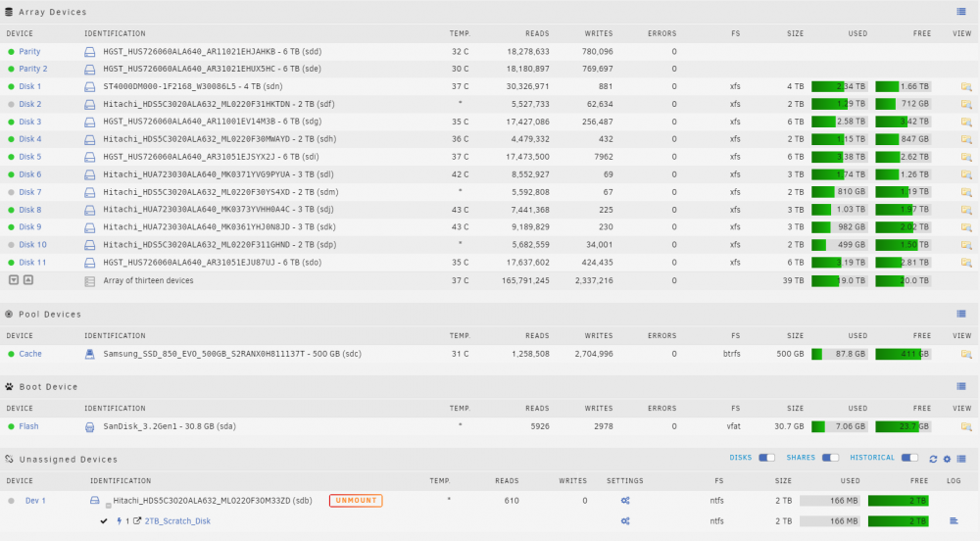This screenshot has height=541, width=980.
Task: Refresh the Unassigned Devices list
Action: point(933,459)
